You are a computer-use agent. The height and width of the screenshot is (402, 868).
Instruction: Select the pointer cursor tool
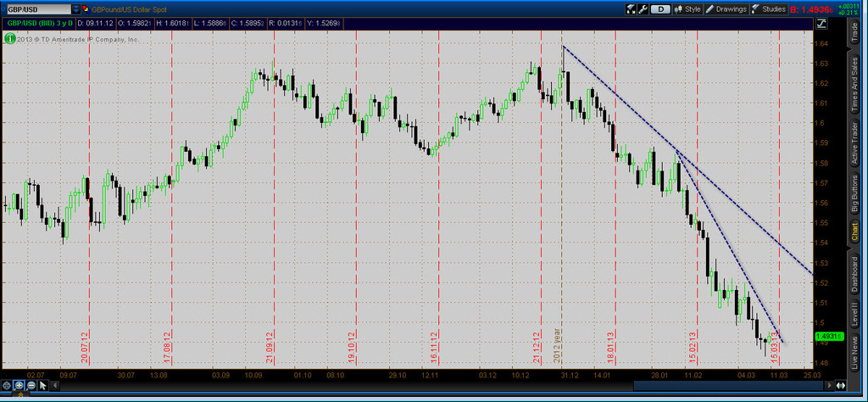click(44, 386)
